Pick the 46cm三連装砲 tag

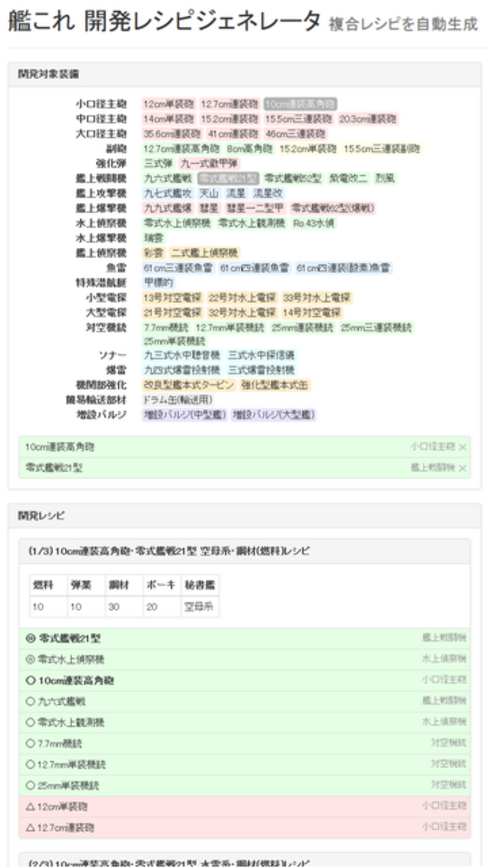295,134
